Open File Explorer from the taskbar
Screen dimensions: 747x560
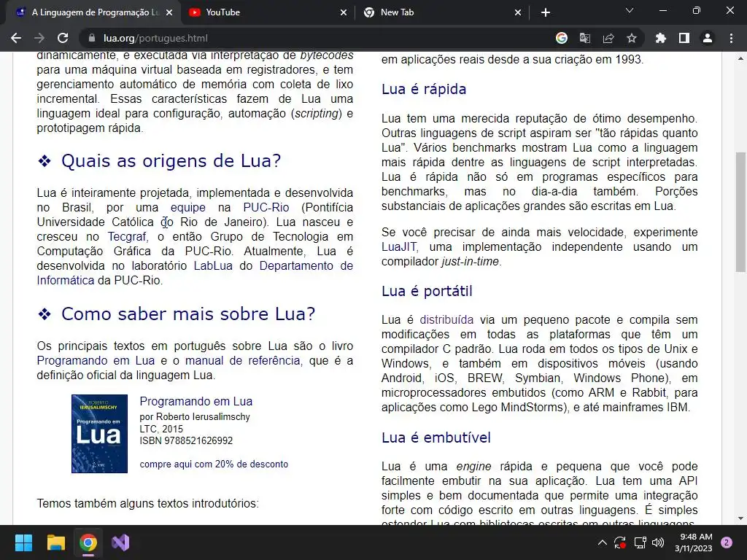55,542
